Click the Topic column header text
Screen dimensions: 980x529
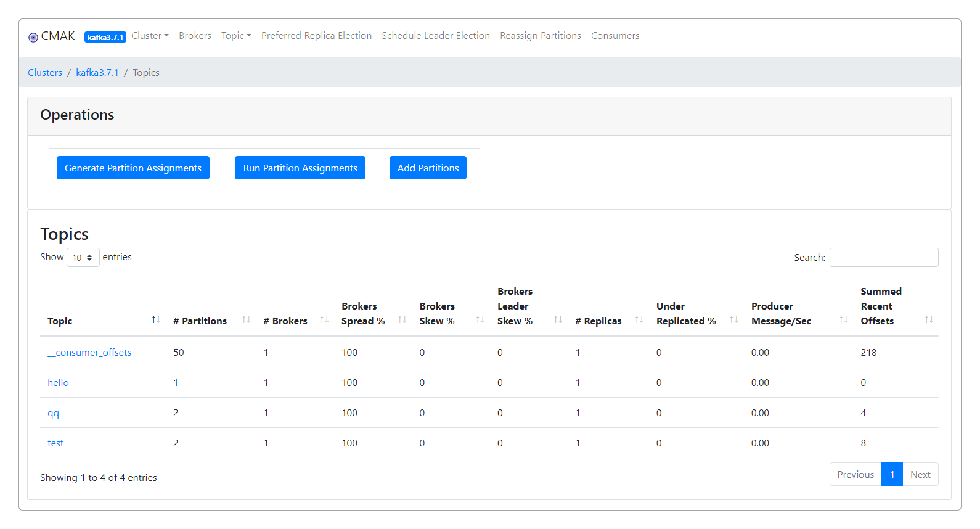pyautogui.click(x=60, y=321)
